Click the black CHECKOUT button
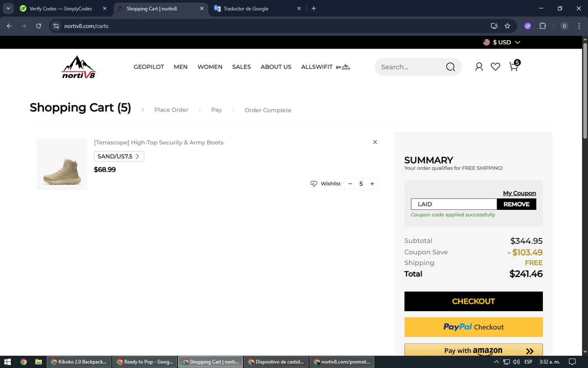The image size is (588, 368). pyautogui.click(x=474, y=301)
